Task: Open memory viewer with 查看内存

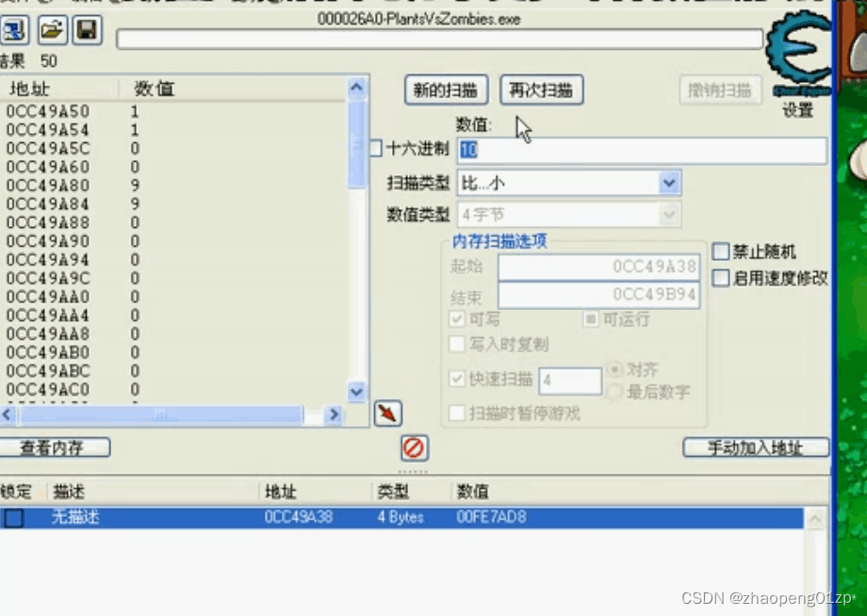Action: coord(55,447)
